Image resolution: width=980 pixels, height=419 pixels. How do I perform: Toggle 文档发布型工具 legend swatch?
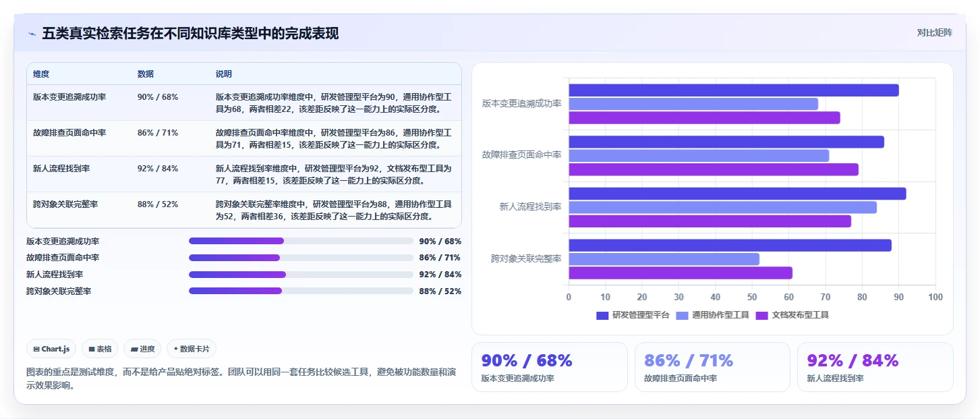[761, 315]
